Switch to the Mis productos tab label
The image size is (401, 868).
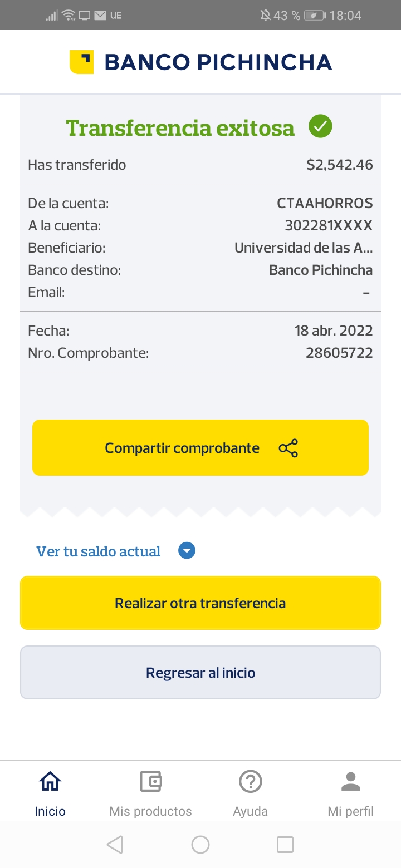point(150,811)
